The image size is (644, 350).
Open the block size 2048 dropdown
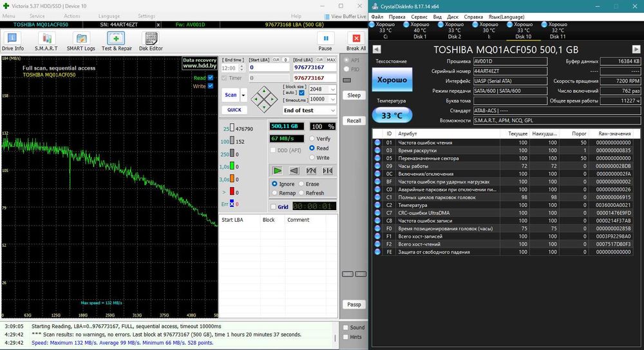pos(332,90)
